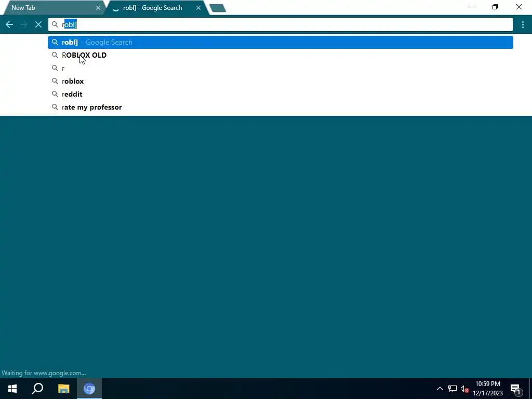Choose the 'reddit' suggestion
Image resolution: width=532 pixels, height=399 pixels.
[x=280, y=94]
